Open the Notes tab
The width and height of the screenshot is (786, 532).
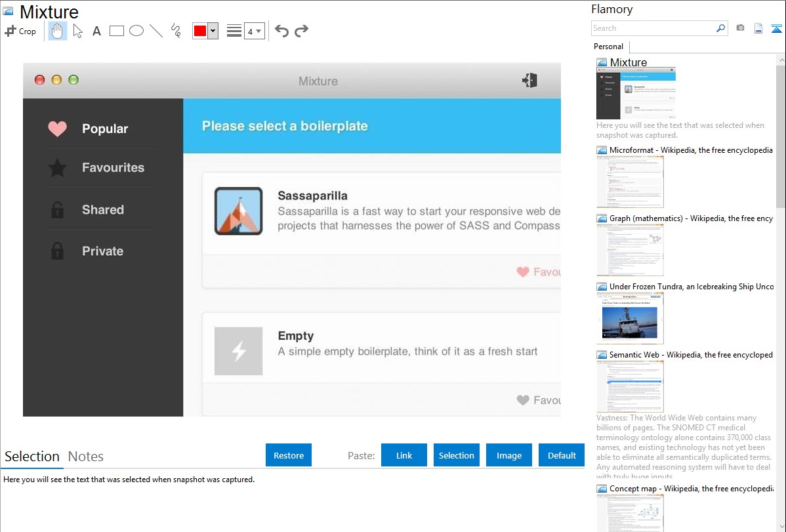[86, 457]
